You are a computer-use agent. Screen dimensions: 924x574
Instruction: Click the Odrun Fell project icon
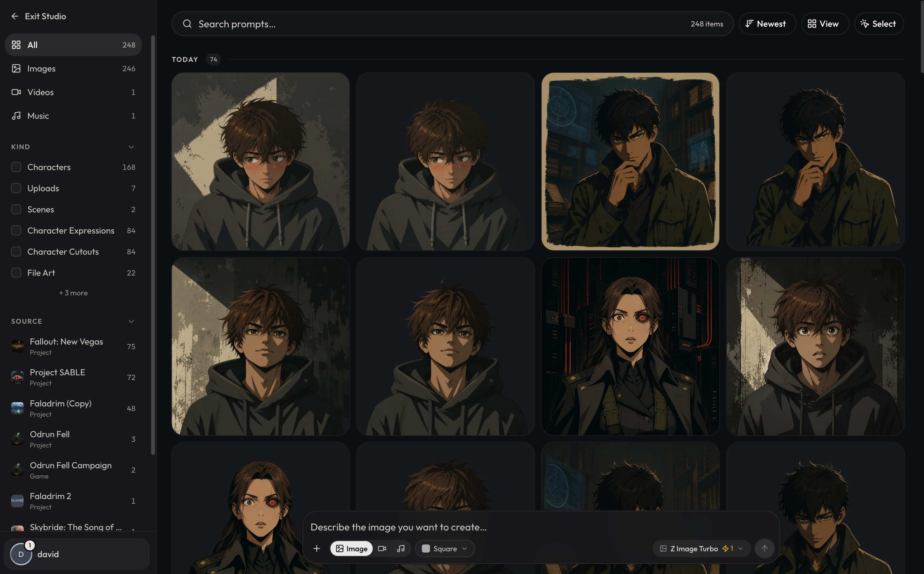click(17, 439)
